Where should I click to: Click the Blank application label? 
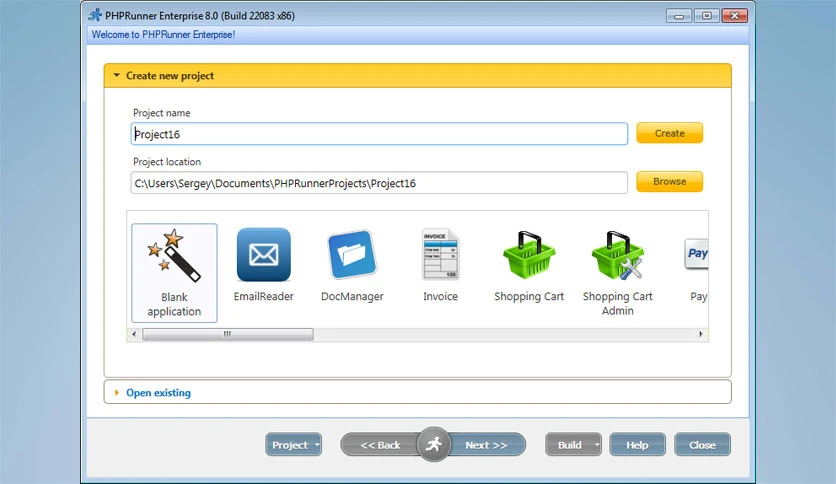[x=174, y=304]
